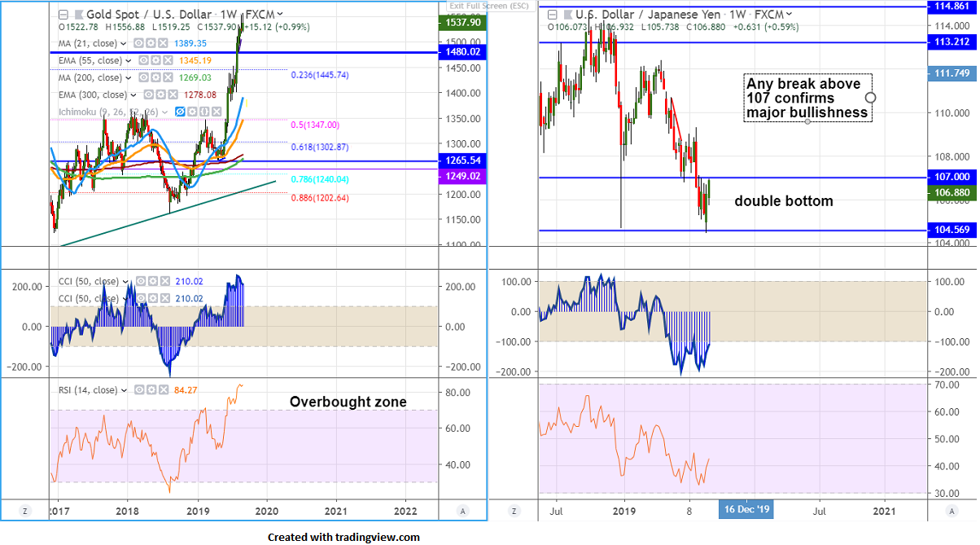Click the 104.569 support level label
The image size is (980, 545).
(952, 231)
